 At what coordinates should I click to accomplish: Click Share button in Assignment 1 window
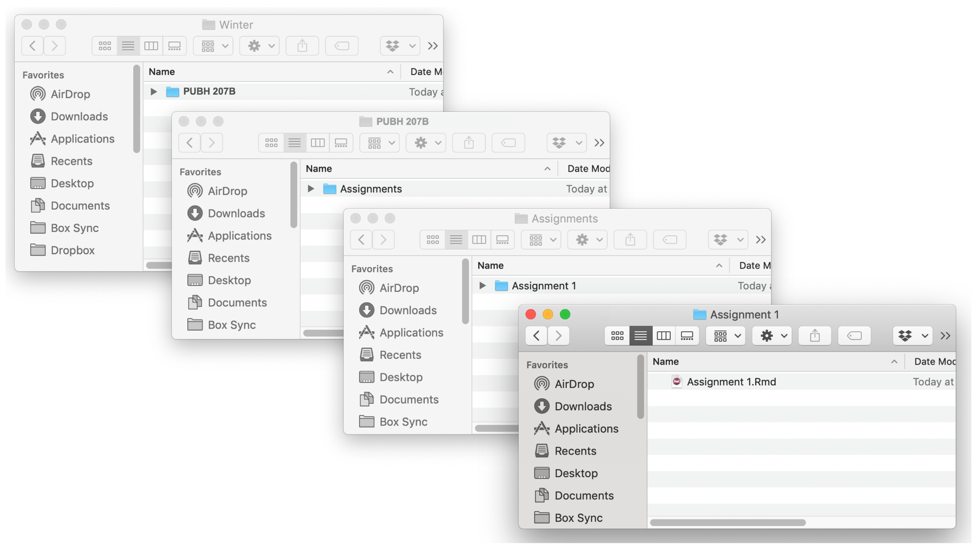point(815,336)
